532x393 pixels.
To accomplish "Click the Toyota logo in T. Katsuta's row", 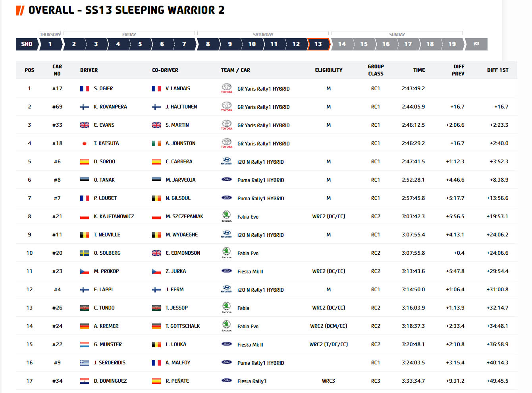I will tap(227, 143).
